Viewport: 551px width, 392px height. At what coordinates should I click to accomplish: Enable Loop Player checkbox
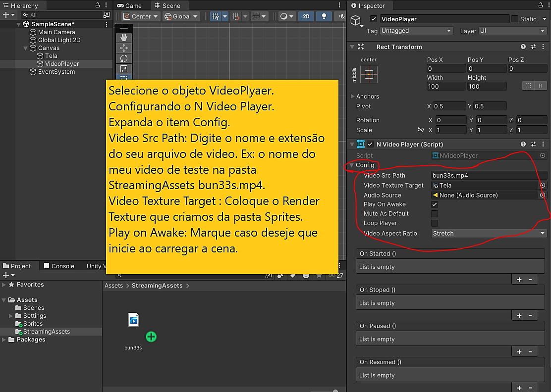pyautogui.click(x=435, y=223)
